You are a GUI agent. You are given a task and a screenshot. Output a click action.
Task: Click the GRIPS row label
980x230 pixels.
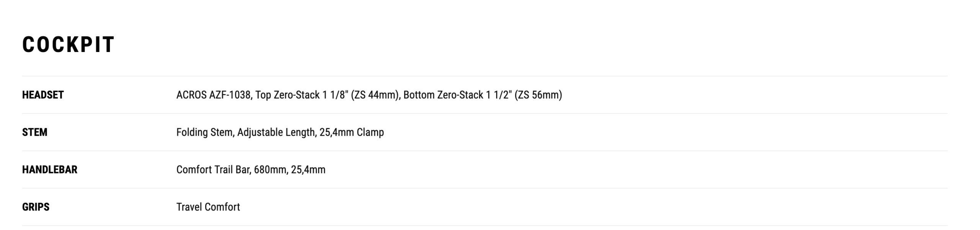pos(36,207)
